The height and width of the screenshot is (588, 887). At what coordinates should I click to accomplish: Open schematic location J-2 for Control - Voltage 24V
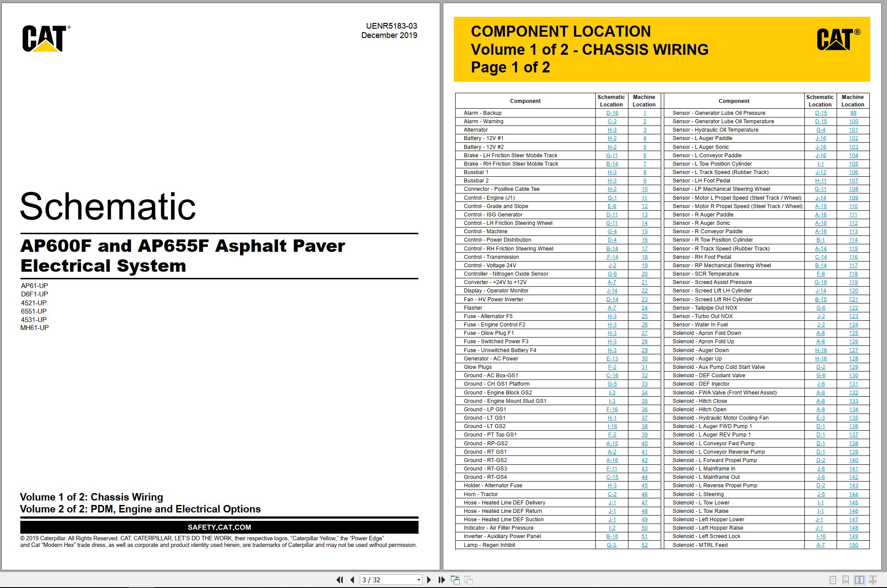[612, 266]
